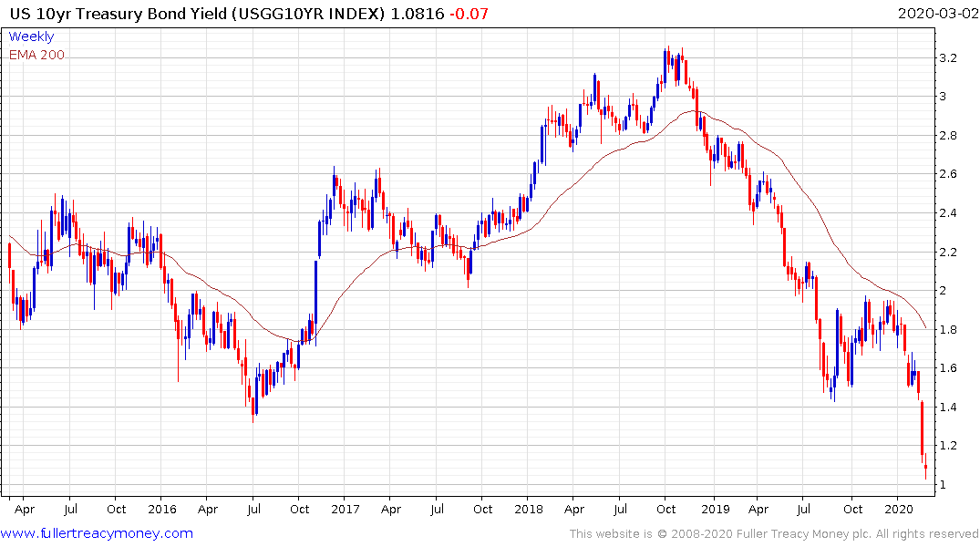
Task: Click the y-axis label 2
Action: (x=944, y=291)
